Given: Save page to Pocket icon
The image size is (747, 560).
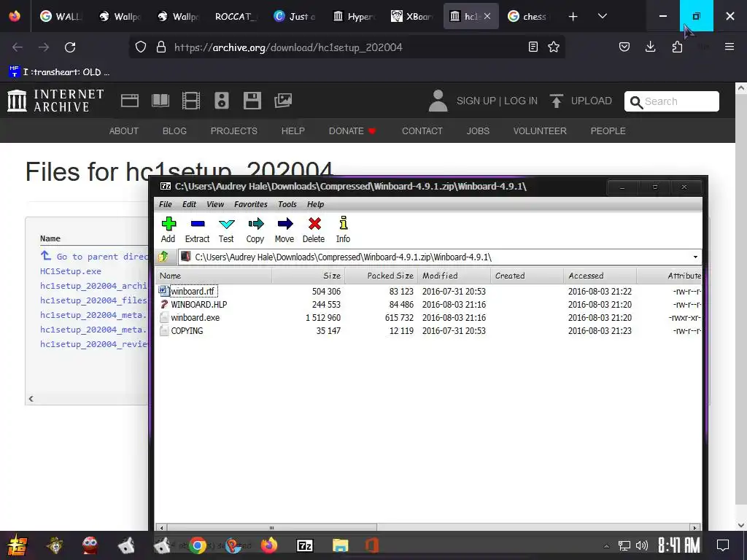Looking at the screenshot, I should [624, 47].
